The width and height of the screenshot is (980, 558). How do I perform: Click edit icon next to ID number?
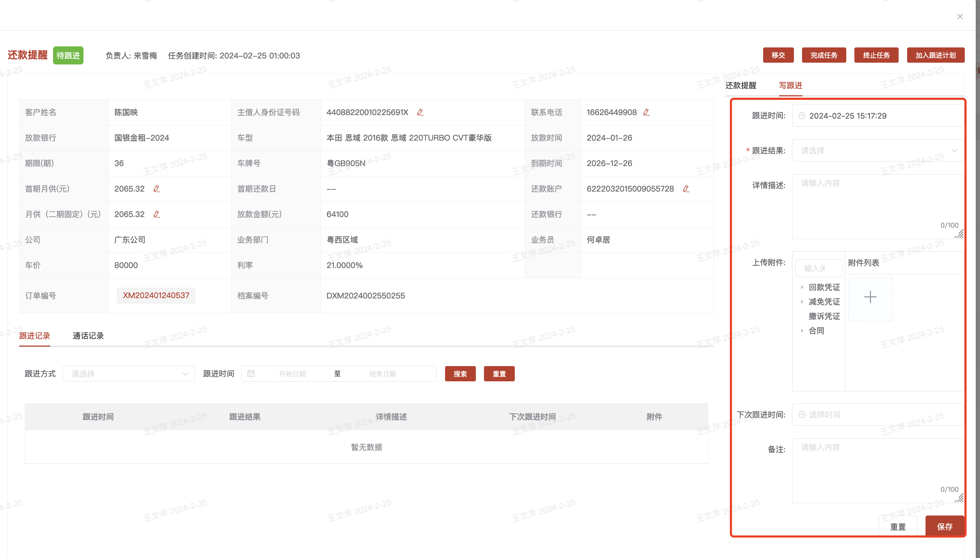click(420, 112)
